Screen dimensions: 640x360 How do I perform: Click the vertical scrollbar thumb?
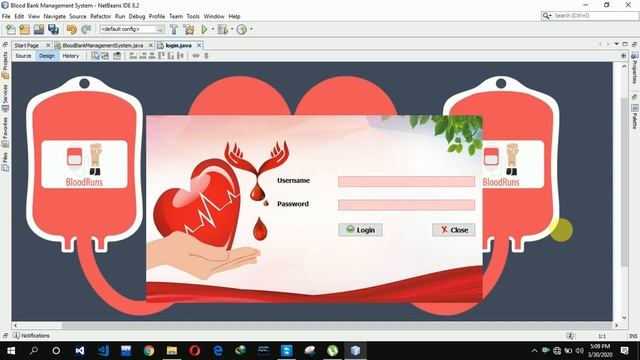[624, 182]
